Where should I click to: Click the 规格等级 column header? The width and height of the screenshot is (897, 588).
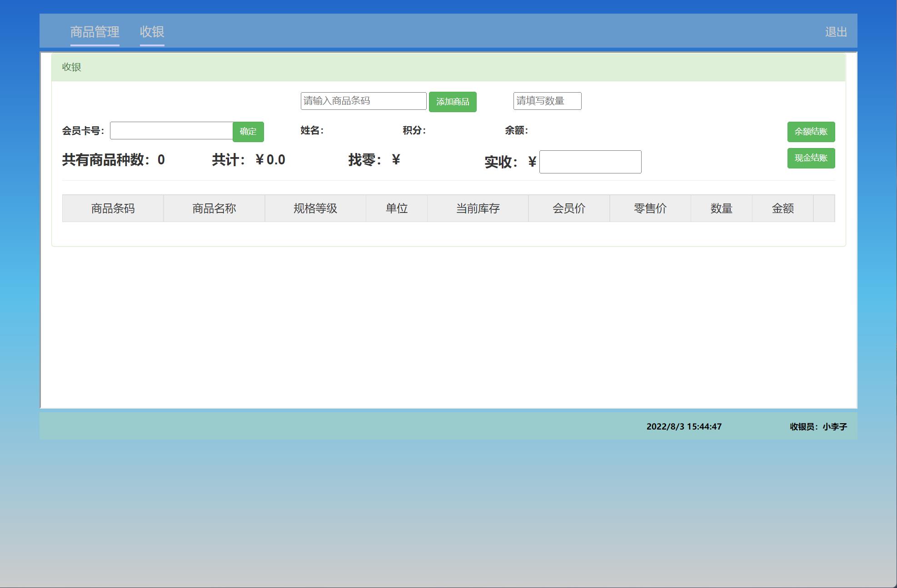[315, 208]
